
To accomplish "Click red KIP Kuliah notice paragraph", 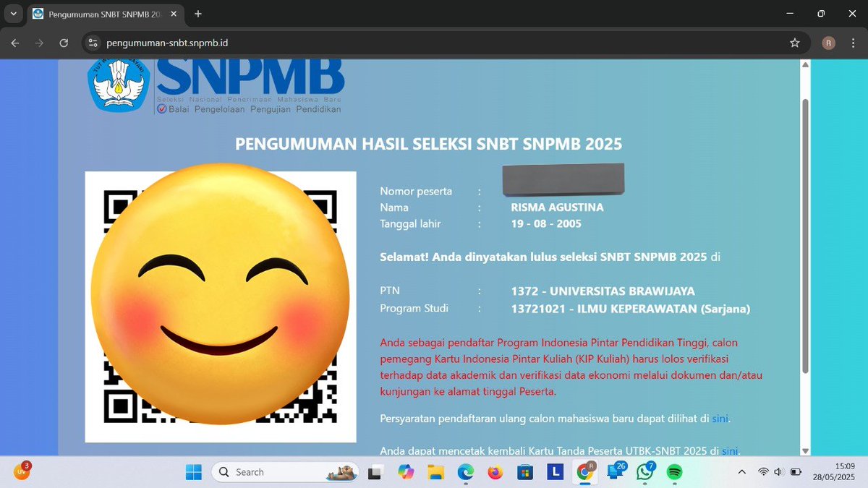I will [x=571, y=367].
